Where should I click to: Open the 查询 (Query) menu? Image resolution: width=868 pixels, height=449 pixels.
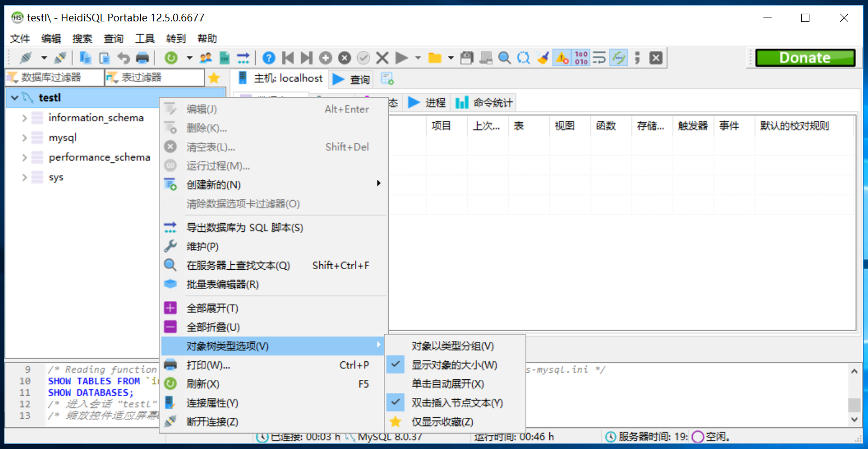point(113,38)
